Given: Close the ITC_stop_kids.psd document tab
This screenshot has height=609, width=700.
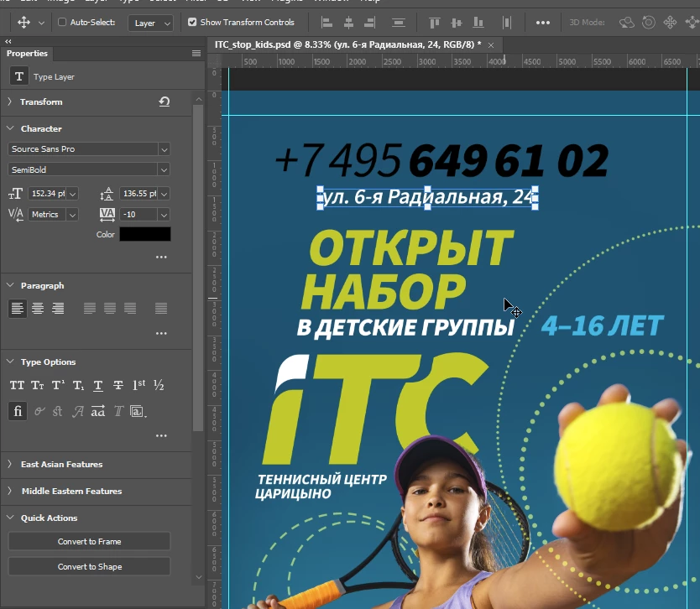Looking at the screenshot, I should 491,45.
